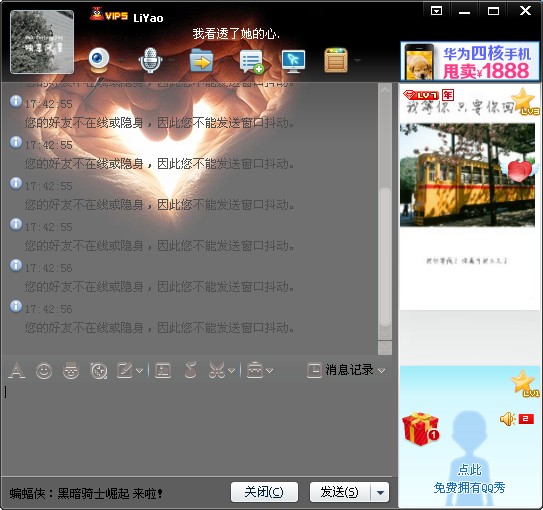Expand the send button options arrow
This screenshot has width=543, height=510.
tap(380, 492)
